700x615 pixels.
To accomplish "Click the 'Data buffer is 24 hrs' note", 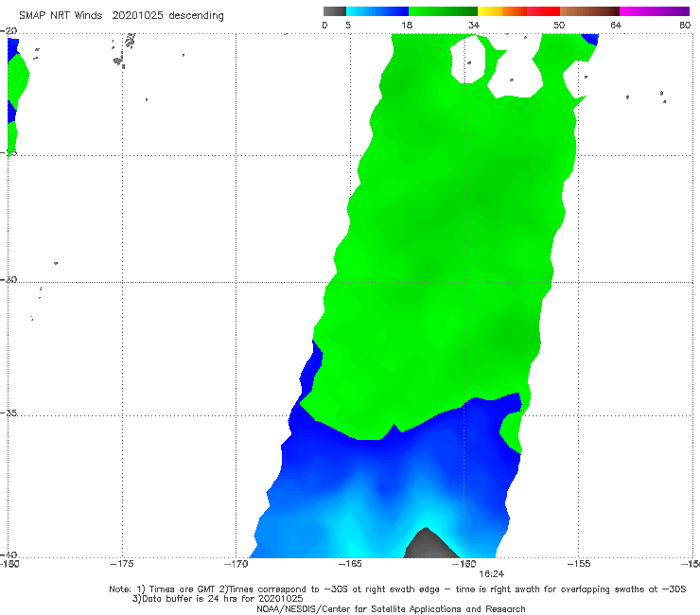I will click(x=218, y=599).
